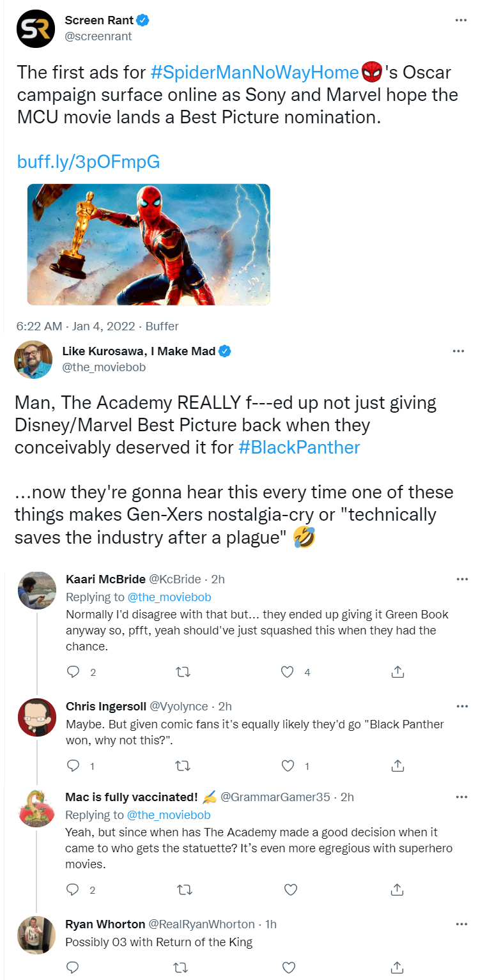
Task: Open Screen Rant's profile avatar
Action: 35,29
